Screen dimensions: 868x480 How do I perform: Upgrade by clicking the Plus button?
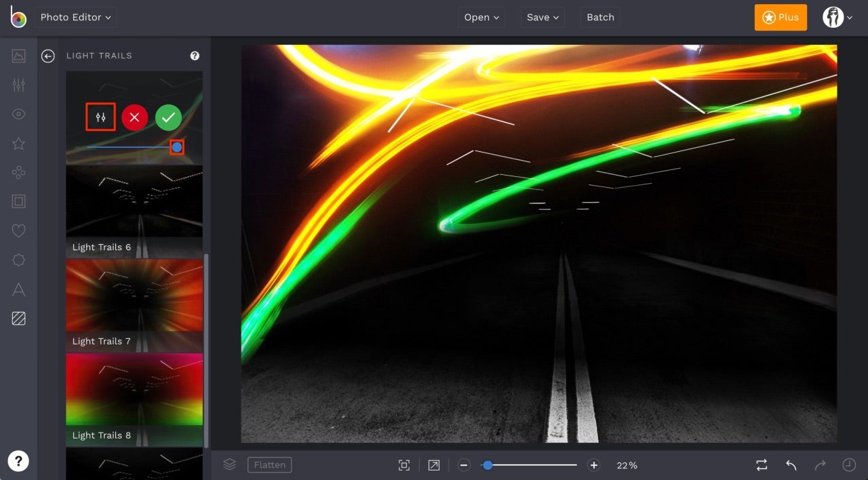coord(781,17)
